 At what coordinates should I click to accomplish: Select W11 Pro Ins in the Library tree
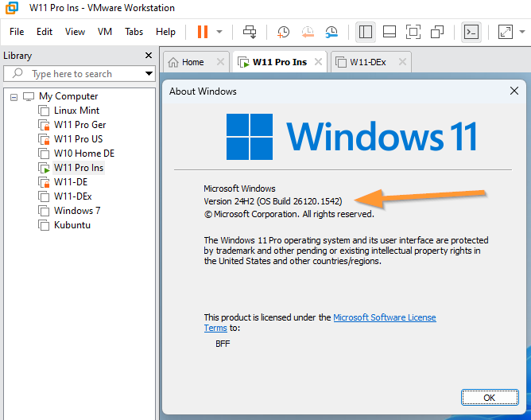click(79, 168)
